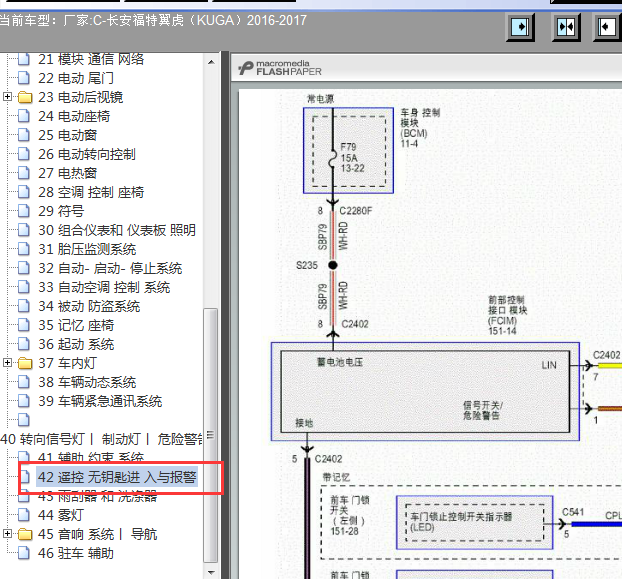Click connector label C2280F
The height and width of the screenshot is (579, 622).
pyautogui.click(x=356, y=211)
